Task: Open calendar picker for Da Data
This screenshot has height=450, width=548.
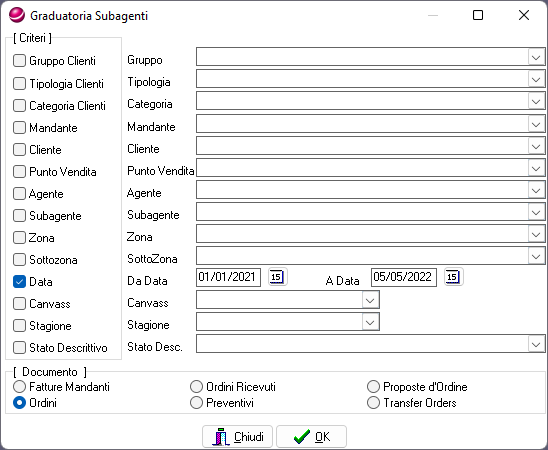Action: tap(277, 277)
